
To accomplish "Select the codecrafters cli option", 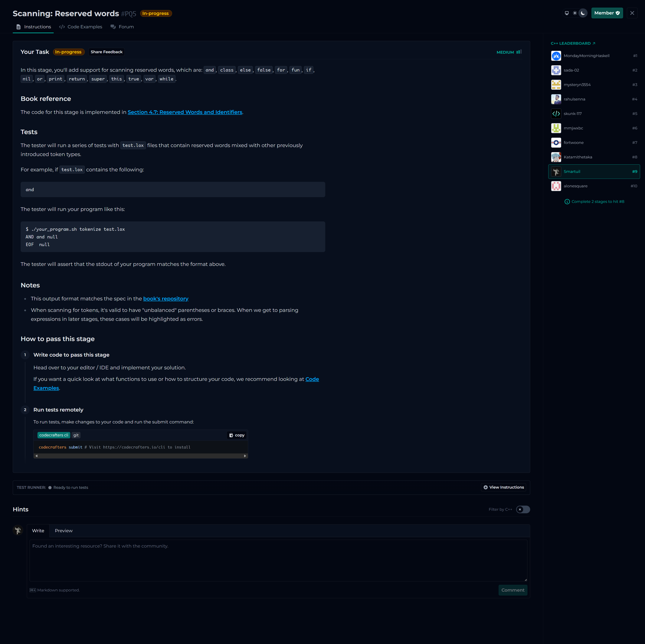I will 54,435.
